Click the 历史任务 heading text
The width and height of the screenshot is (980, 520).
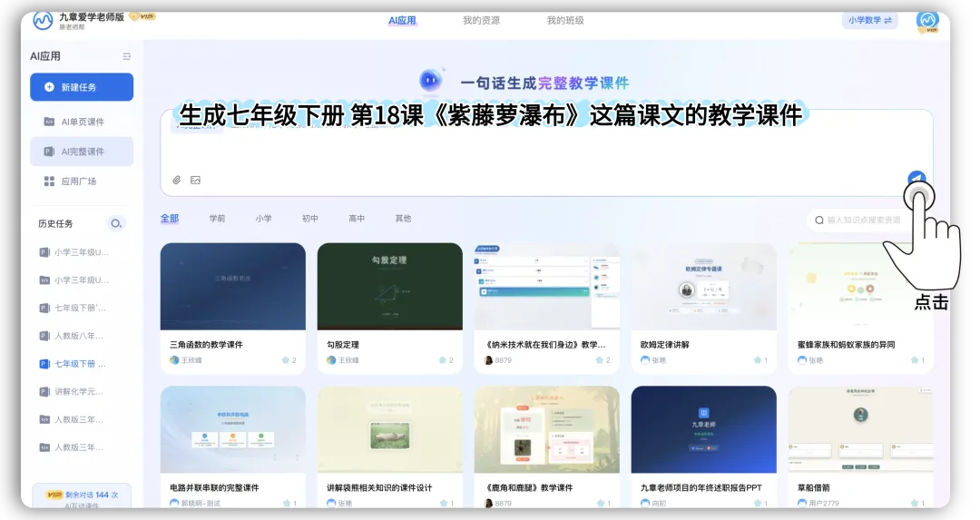(55, 223)
